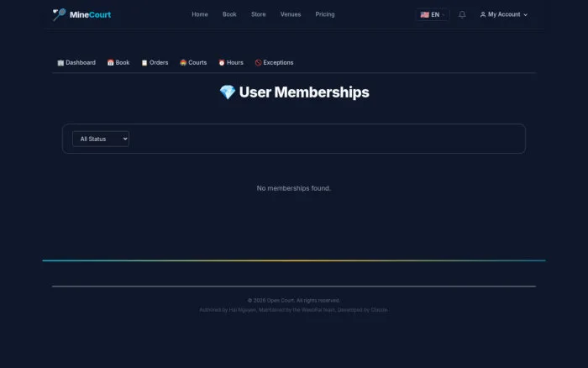Open the notifications bell
The image size is (588, 368).
[462, 14]
